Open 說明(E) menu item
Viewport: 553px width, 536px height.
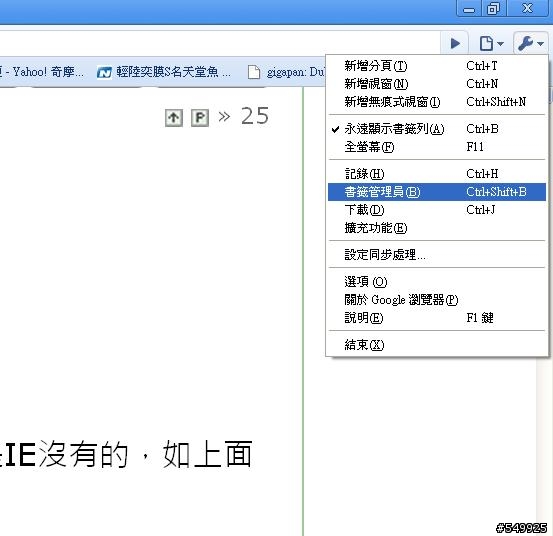(437, 318)
